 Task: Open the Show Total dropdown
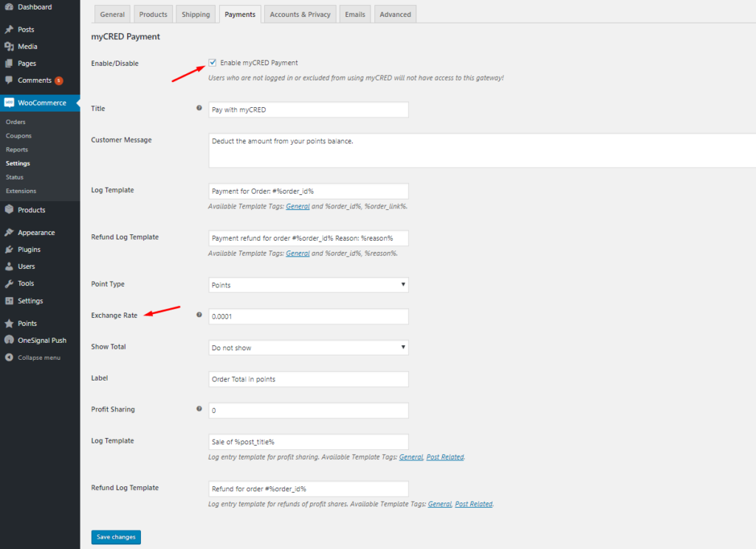pyautogui.click(x=309, y=347)
